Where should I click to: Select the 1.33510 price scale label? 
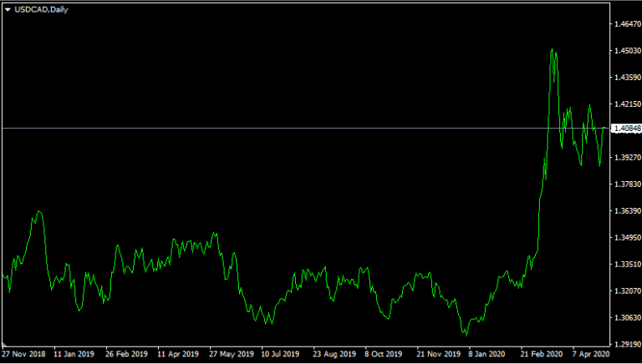[625, 265]
